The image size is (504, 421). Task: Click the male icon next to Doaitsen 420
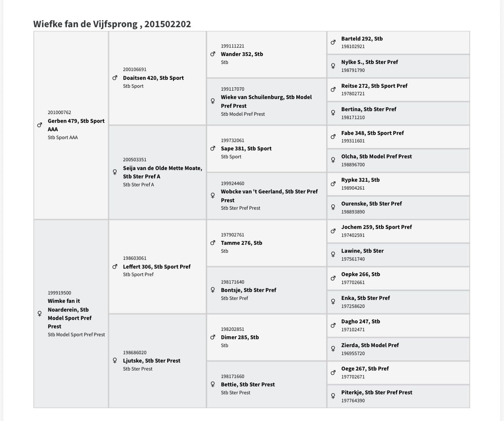pyautogui.click(x=115, y=78)
